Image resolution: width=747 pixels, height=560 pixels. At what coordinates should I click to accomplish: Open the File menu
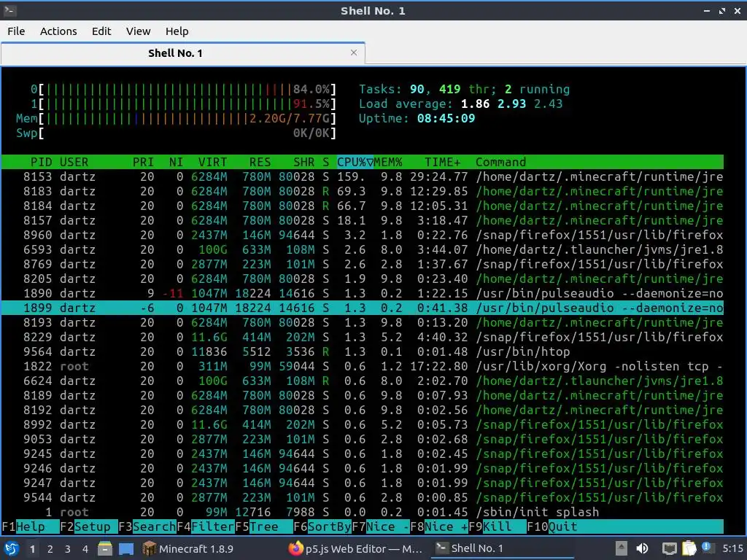point(16,31)
